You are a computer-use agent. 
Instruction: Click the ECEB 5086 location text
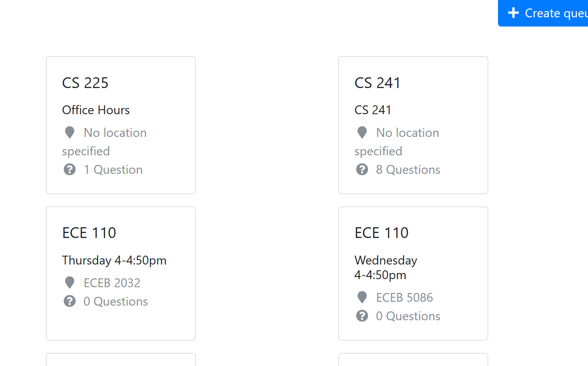click(x=404, y=298)
